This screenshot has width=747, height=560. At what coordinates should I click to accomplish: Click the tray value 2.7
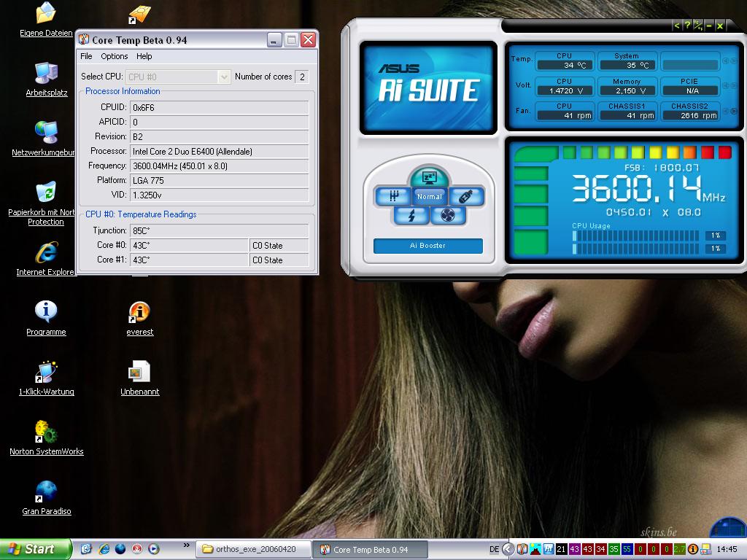tap(679, 550)
